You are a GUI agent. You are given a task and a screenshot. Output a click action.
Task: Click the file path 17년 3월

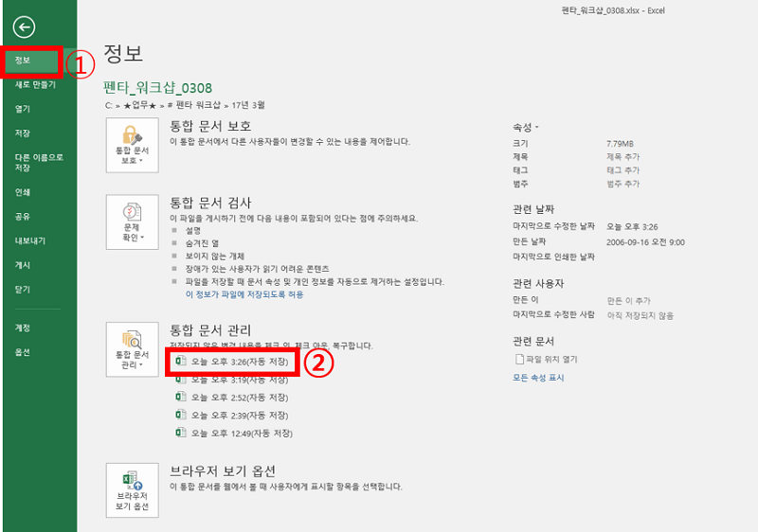click(248, 105)
